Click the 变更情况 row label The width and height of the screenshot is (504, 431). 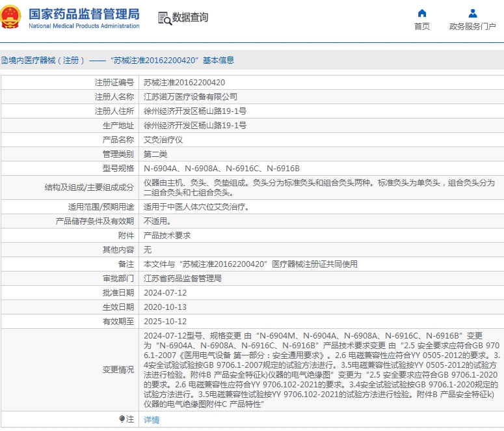click(x=118, y=370)
